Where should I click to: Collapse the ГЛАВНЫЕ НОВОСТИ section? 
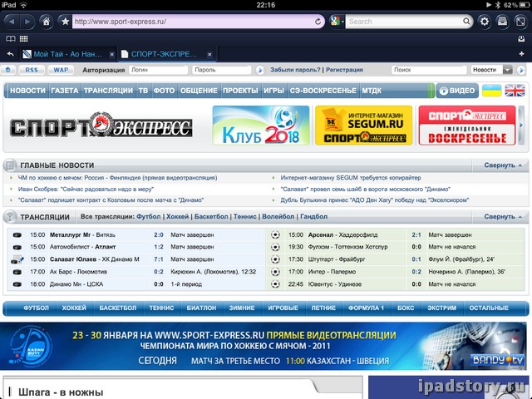pyautogui.click(x=503, y=165)
